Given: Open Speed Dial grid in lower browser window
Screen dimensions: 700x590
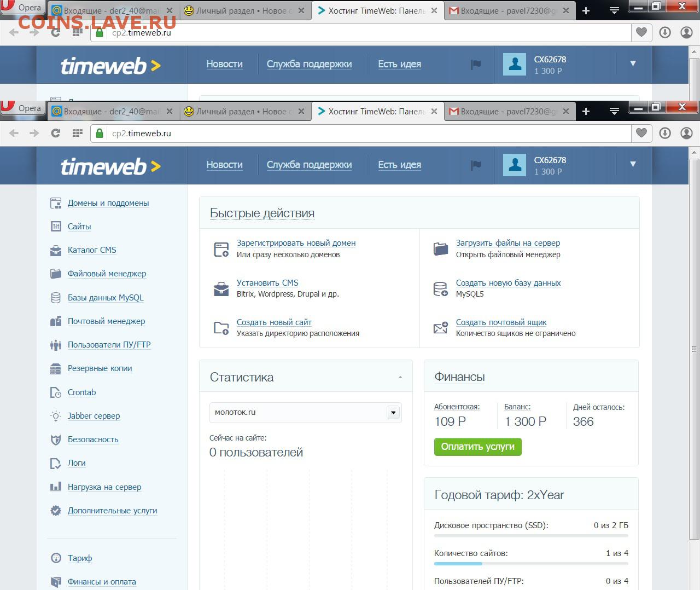Looking at the screenshot, I should (78, 133).
